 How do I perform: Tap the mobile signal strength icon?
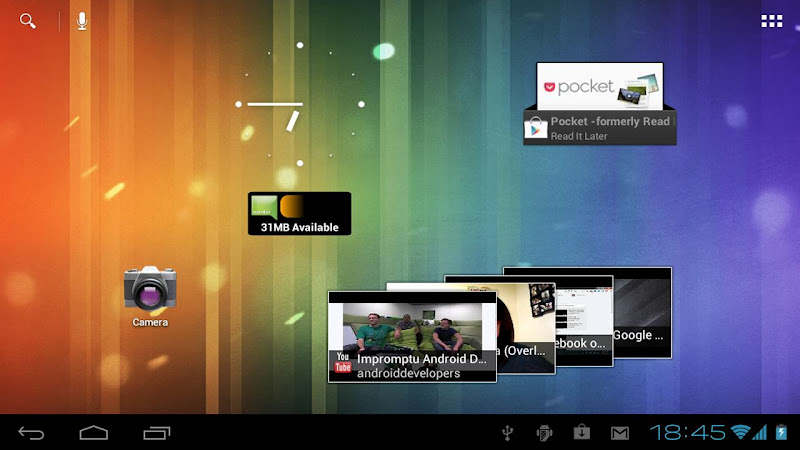759,433
